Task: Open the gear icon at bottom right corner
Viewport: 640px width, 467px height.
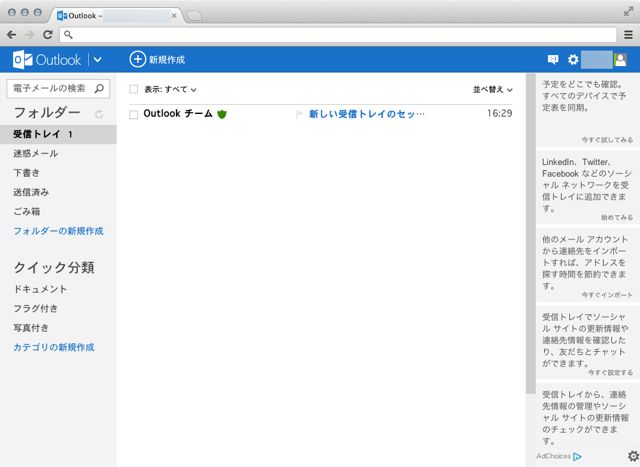Action: point(633,456)
